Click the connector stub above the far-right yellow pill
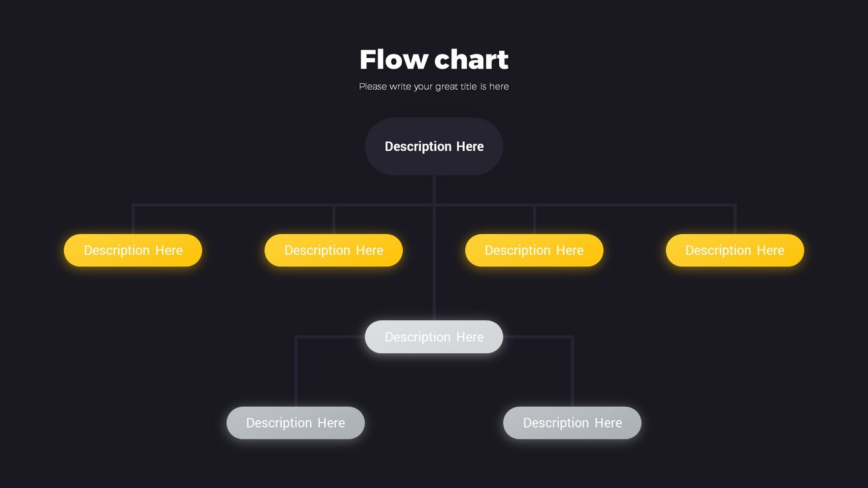Screen dimensions: 868x488 (x=735, y=220)
